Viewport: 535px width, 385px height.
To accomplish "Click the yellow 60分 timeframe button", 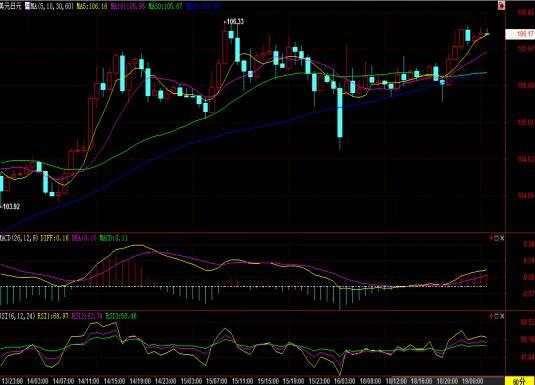I will coord(520,381).
